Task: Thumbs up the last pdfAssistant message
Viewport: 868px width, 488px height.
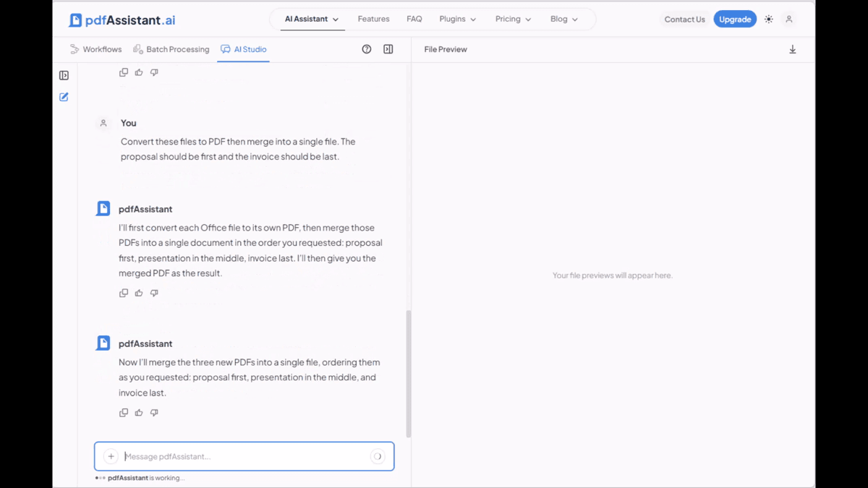Action: (139, 413)
